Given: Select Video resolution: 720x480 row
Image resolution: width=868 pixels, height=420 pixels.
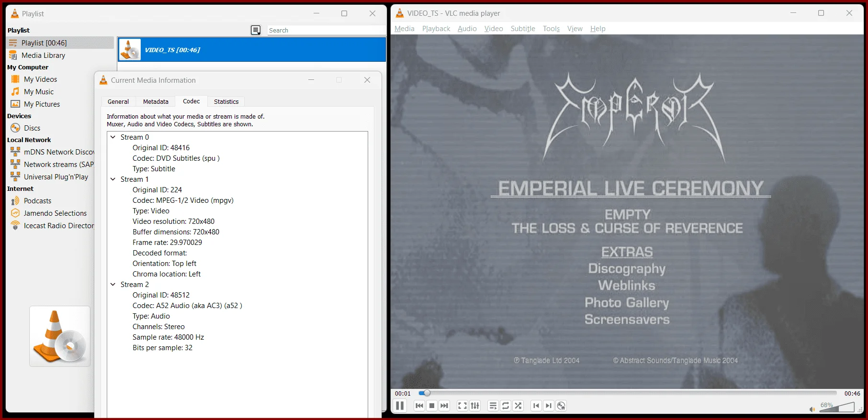Looking at the screenshot, I should (173, 221).
